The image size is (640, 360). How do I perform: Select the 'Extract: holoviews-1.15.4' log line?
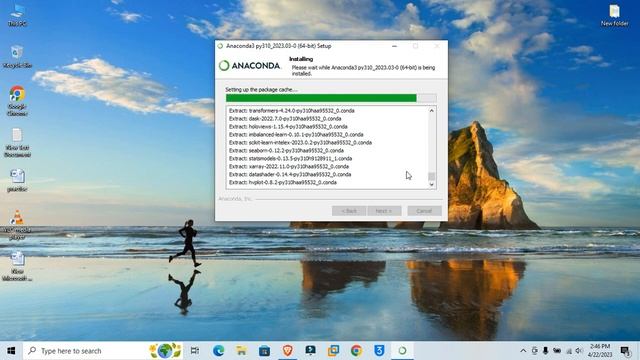click(288, 127)
